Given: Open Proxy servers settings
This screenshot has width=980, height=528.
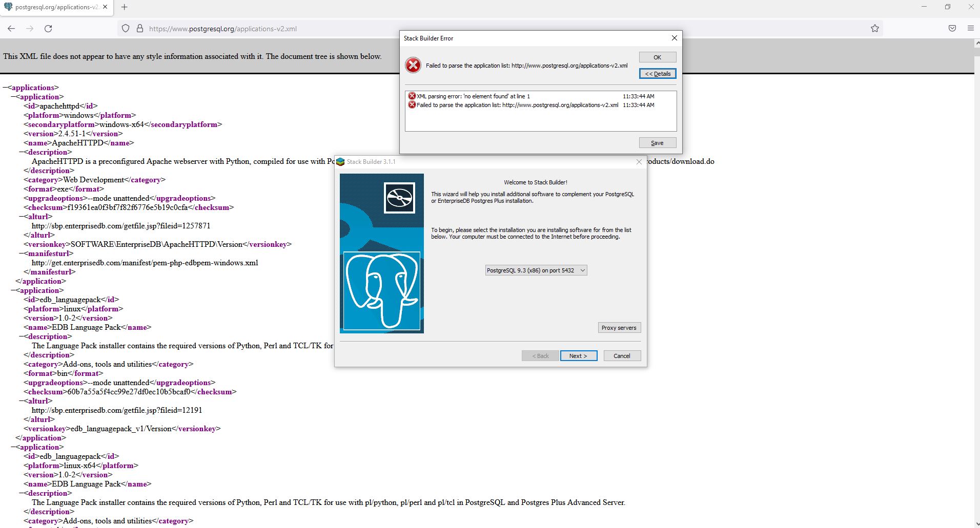Looking at the screenshot, I should coord(619,328).
